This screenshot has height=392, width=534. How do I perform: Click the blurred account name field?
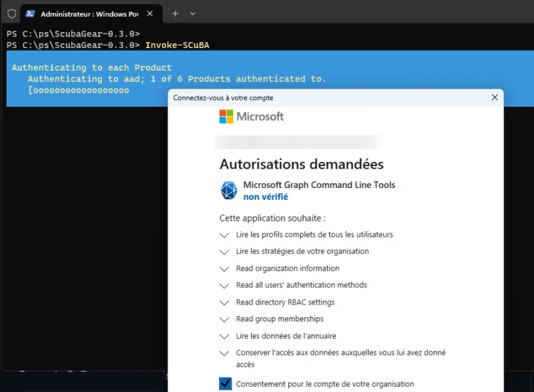click(x=298, y=141)
